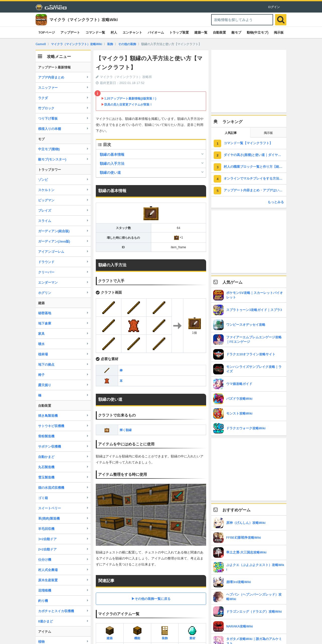Open 秘密基地 sidebar menu item
Screen dimensions: 322x644
tap(63, 313)
